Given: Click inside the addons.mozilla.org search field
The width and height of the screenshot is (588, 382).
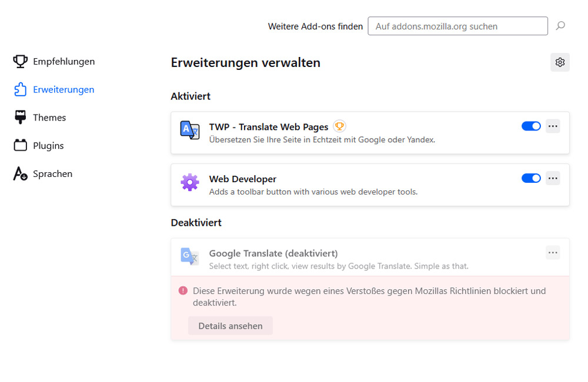Looking at the screenshot, I should [x=457, y=26].
